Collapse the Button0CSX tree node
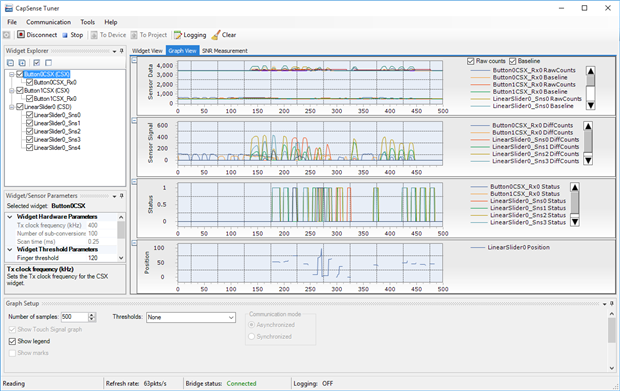Viewport: 620px width, 391px height. 11,74
